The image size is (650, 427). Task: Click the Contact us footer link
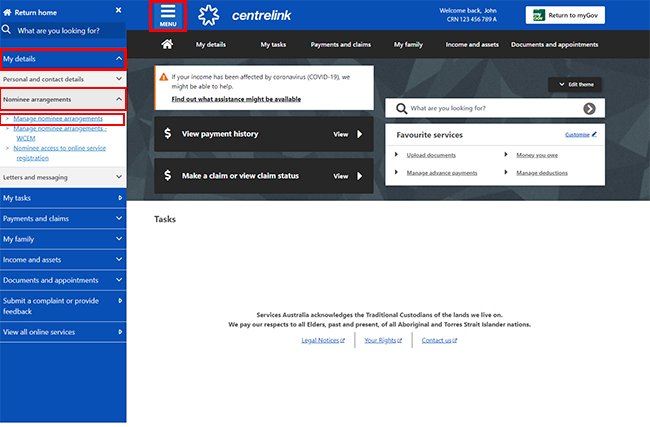point(439,340)
